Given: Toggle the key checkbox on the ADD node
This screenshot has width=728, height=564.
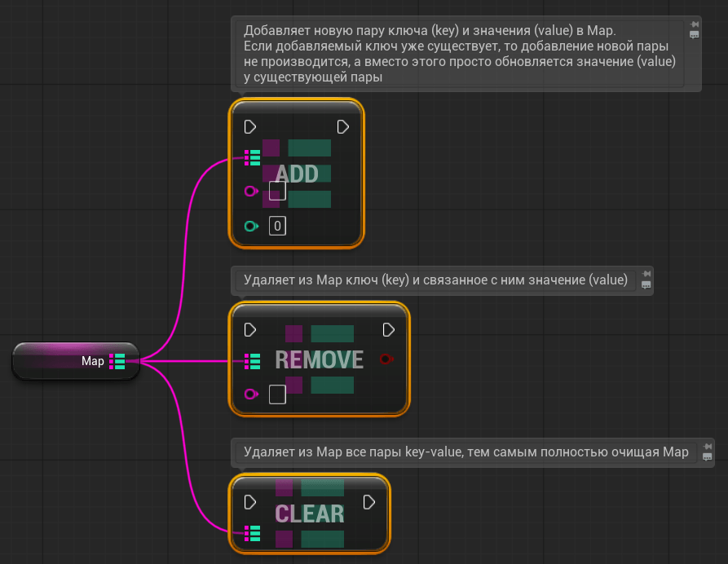Looking at the screenshot, I should (x=277, y=191).
